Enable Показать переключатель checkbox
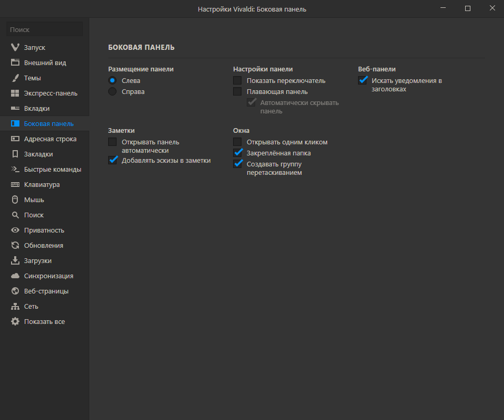Screen dimensions: 504x420 (237, 80)
